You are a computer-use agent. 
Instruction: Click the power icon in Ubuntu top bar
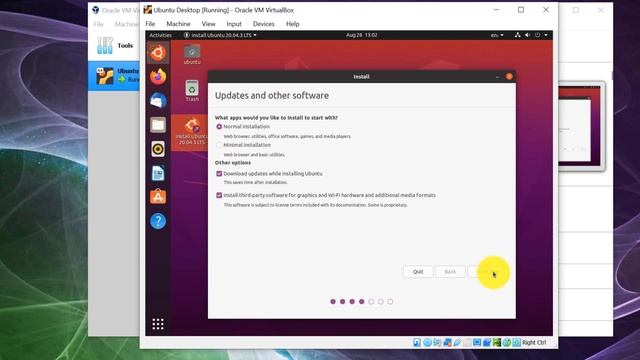(x=538, y=35)
